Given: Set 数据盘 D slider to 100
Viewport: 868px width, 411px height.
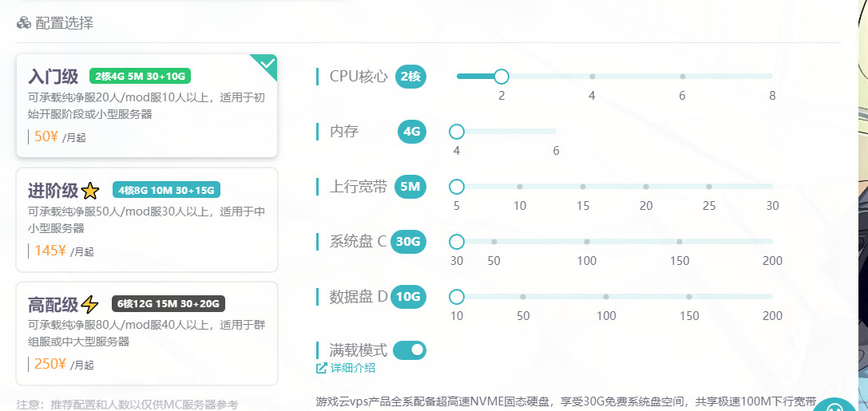Looking at the screenshot, I should point(606,297).
